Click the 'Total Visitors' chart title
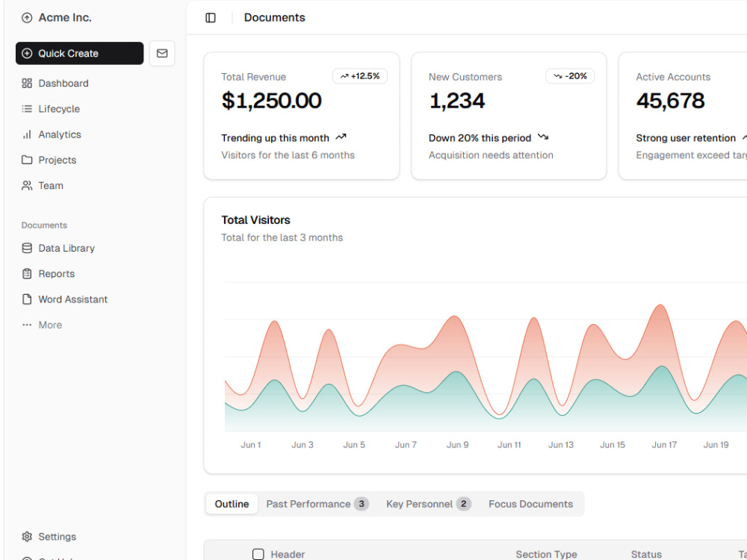 pyautogui.click(x=255, y=220)
